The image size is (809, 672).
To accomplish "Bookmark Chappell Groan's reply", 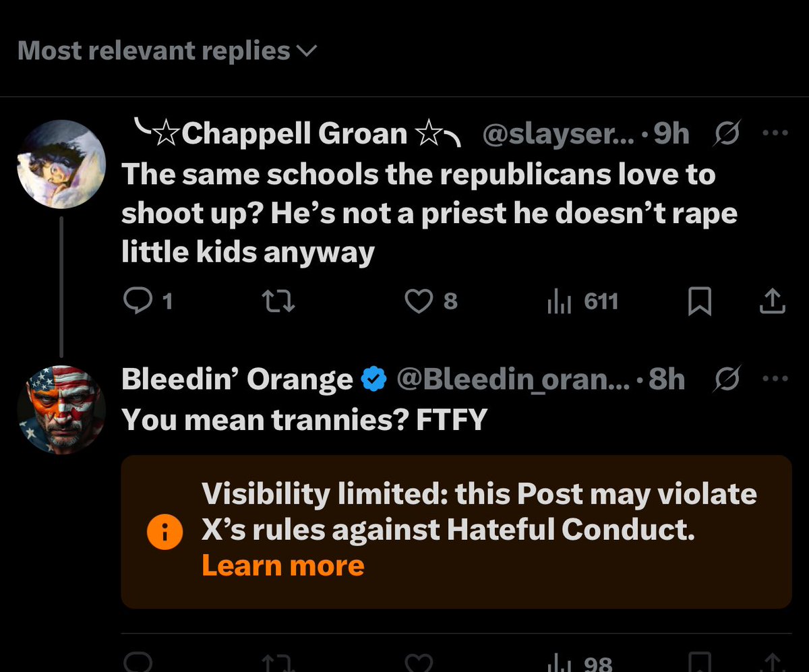I will point(699,301).
